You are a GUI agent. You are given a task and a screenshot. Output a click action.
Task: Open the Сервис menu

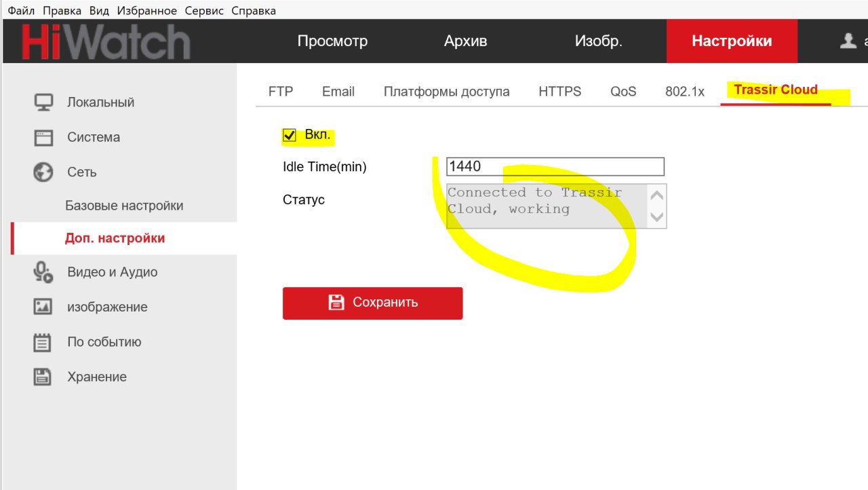point(204,11)
